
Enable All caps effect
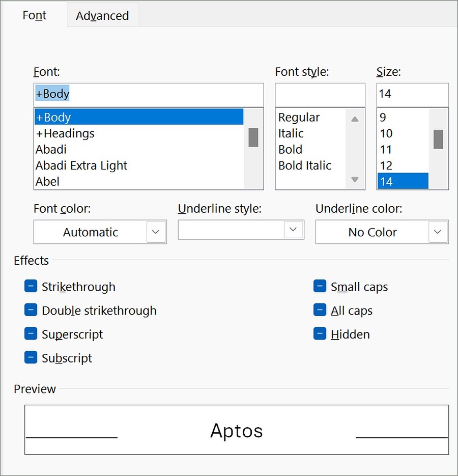click(x=320, y=311)
